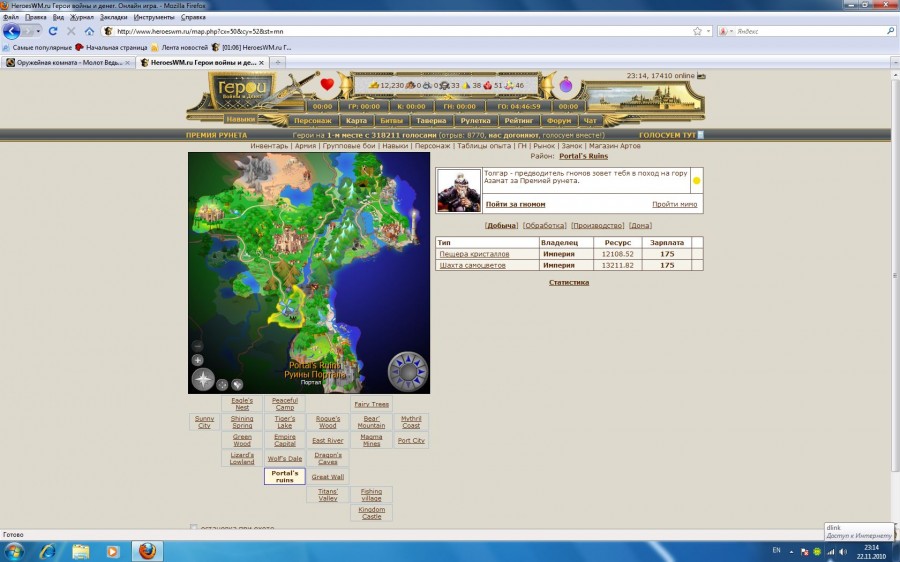Image resolution: width=900 pixels, height=562 pixels.
Task: Open the Битвы game menu button
Action: pos(391,121)
